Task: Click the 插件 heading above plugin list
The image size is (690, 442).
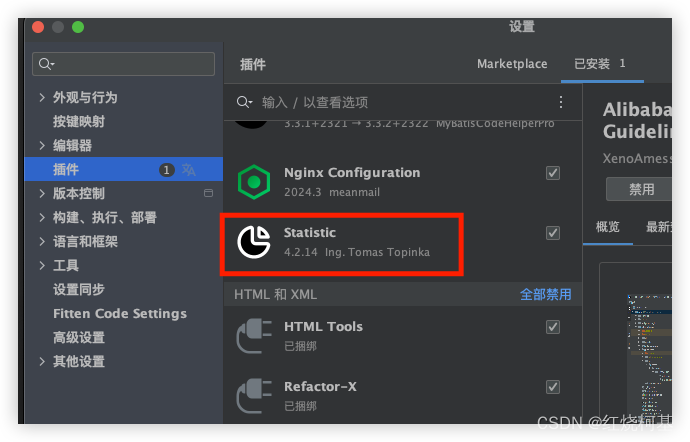Action: click(253, 65)
